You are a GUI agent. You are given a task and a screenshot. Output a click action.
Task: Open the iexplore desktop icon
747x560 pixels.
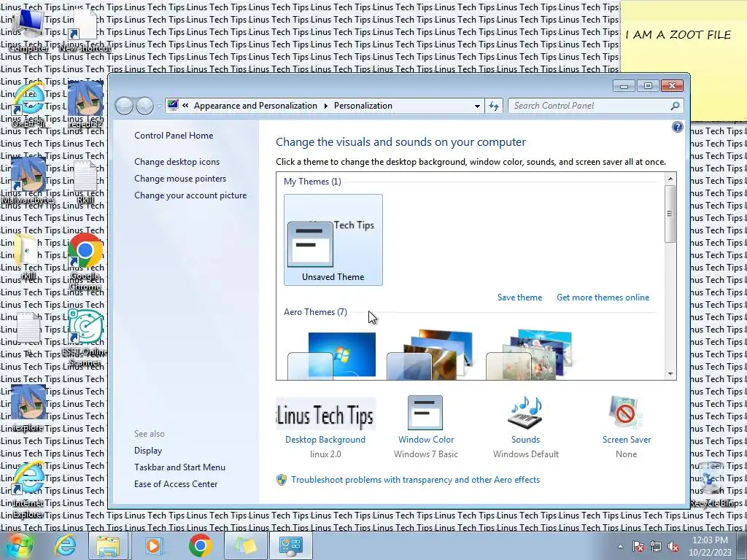pos(28,408)
